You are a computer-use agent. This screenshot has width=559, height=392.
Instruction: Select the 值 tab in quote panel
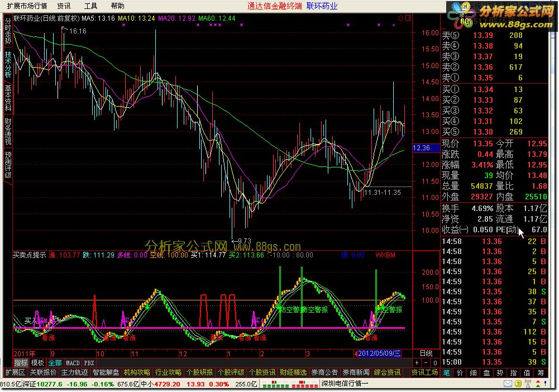527,373
